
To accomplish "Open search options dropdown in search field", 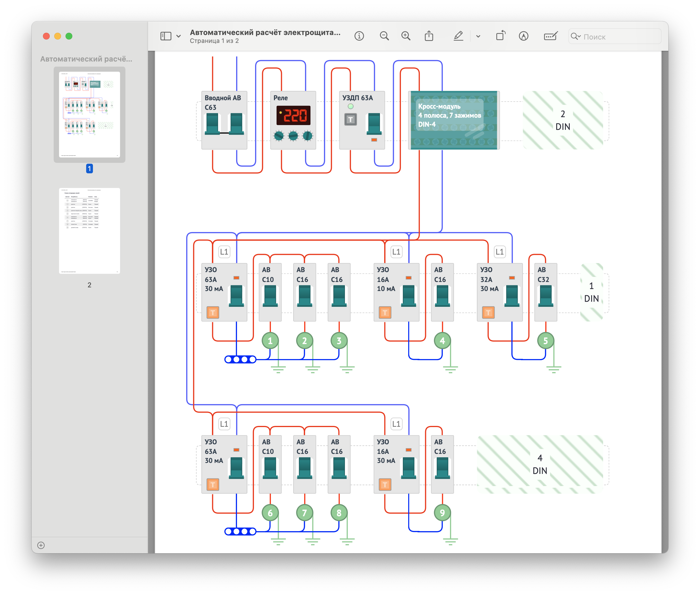I will pyautogui.click(x=575, y=36).
